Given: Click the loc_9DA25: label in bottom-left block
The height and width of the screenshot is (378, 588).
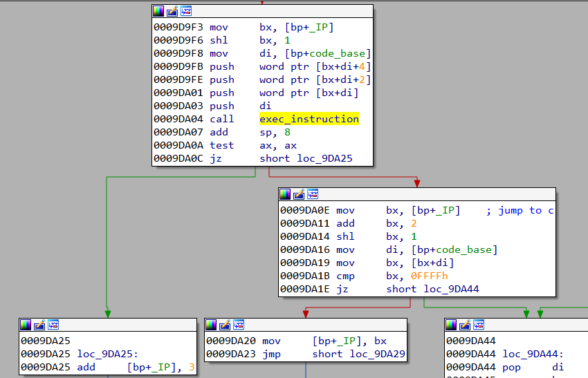Looking at the screenshot, I should tap(108, 354).
